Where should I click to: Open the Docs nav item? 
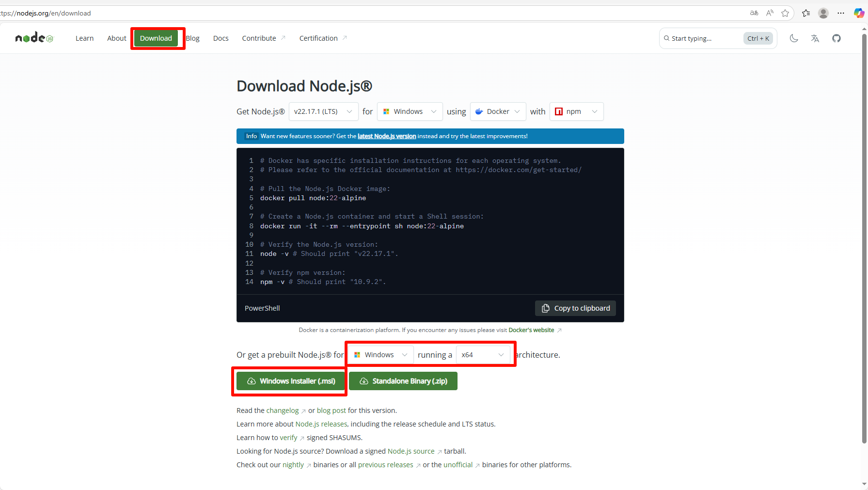[x=221, y=38]
